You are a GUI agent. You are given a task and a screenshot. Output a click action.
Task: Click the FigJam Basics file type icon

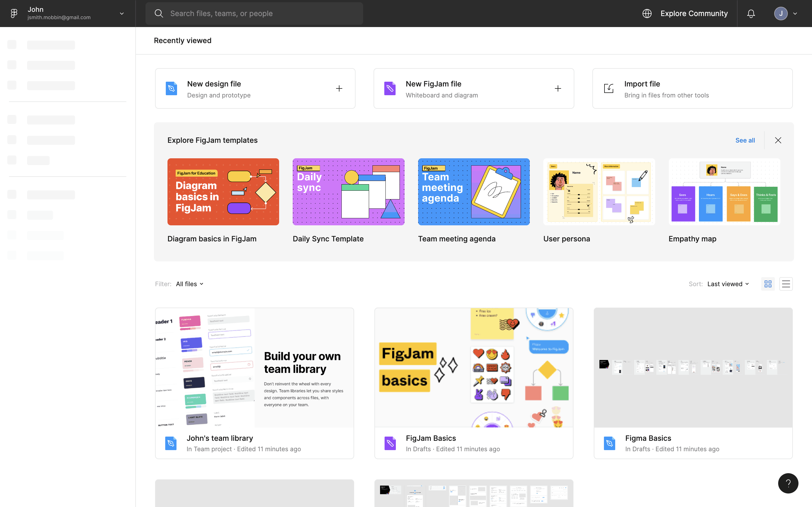click(390, 443)
